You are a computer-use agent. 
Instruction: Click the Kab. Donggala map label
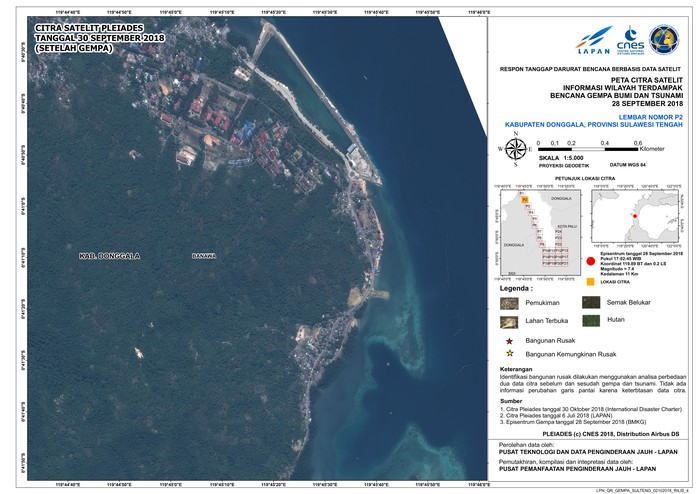pyautogui.click(x=110, y=257)
